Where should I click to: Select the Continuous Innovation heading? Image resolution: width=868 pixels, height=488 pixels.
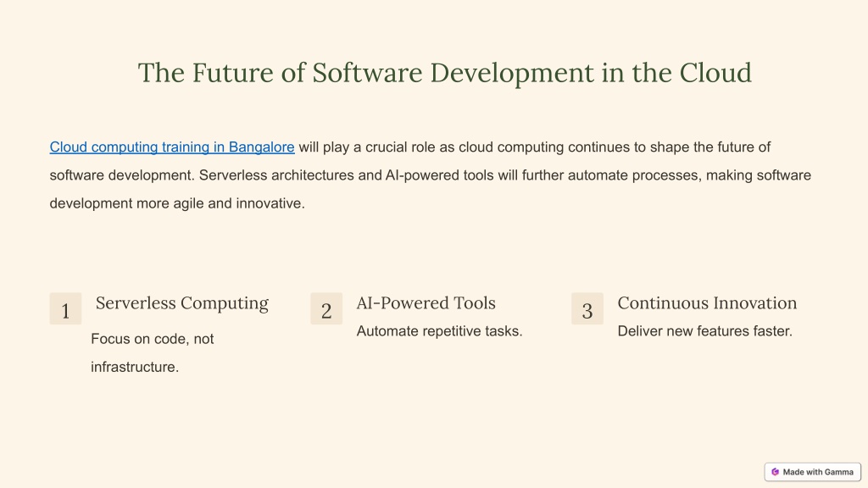pos(707,303)
